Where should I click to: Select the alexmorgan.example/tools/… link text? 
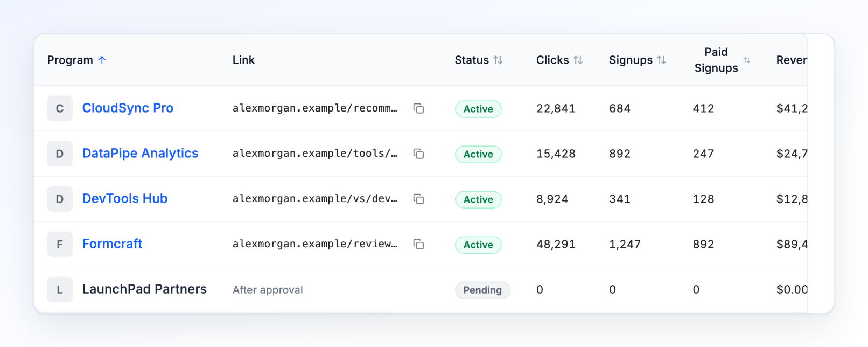point(315,154)
